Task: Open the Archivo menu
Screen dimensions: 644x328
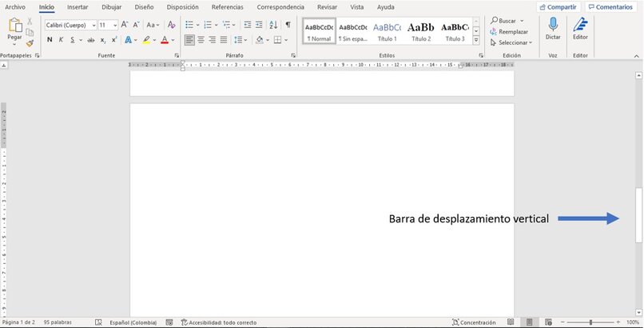Action: pos(15,7)
